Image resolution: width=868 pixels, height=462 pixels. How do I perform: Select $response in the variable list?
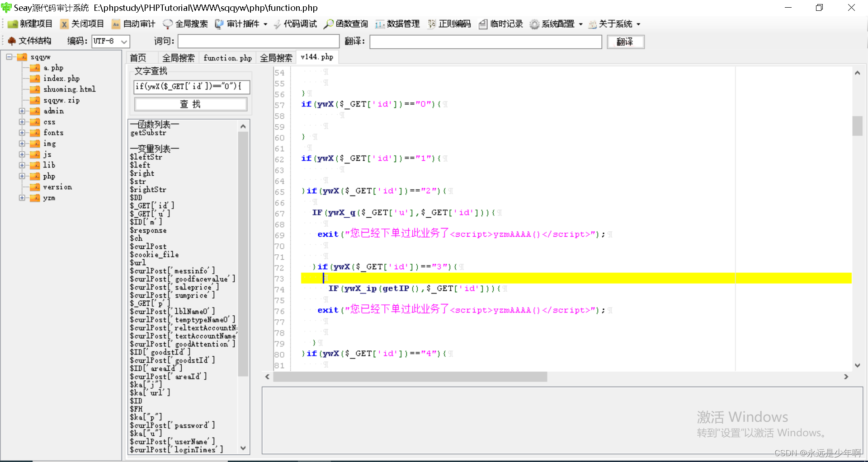148,230
